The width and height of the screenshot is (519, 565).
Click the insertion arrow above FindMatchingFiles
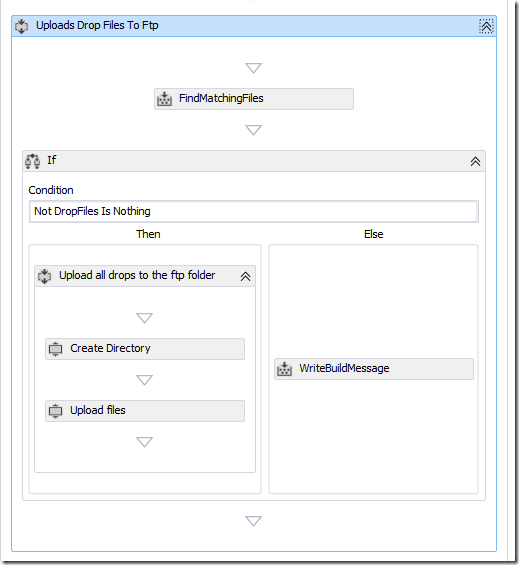coord(253,68)
